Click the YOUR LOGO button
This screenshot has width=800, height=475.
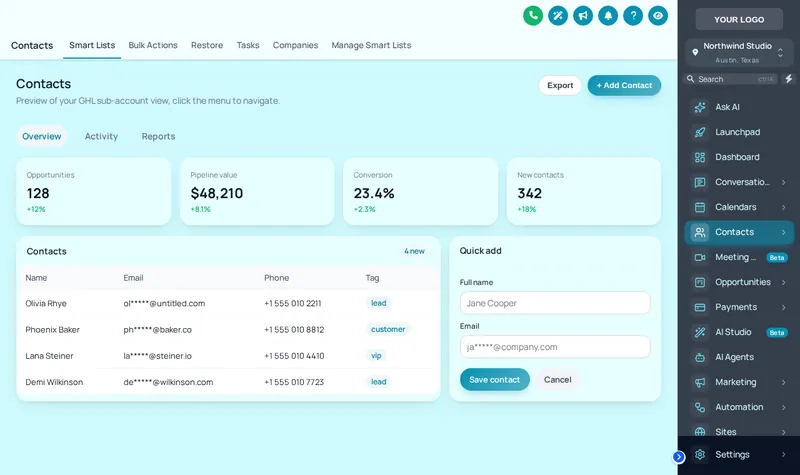pyautogui.click(x=739, y=19)
